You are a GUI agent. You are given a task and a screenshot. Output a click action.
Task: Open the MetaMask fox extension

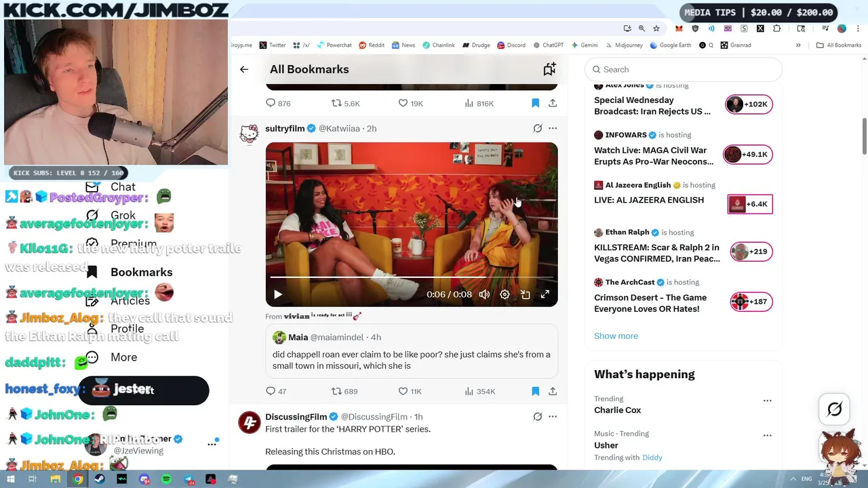(x=679, y=28)
